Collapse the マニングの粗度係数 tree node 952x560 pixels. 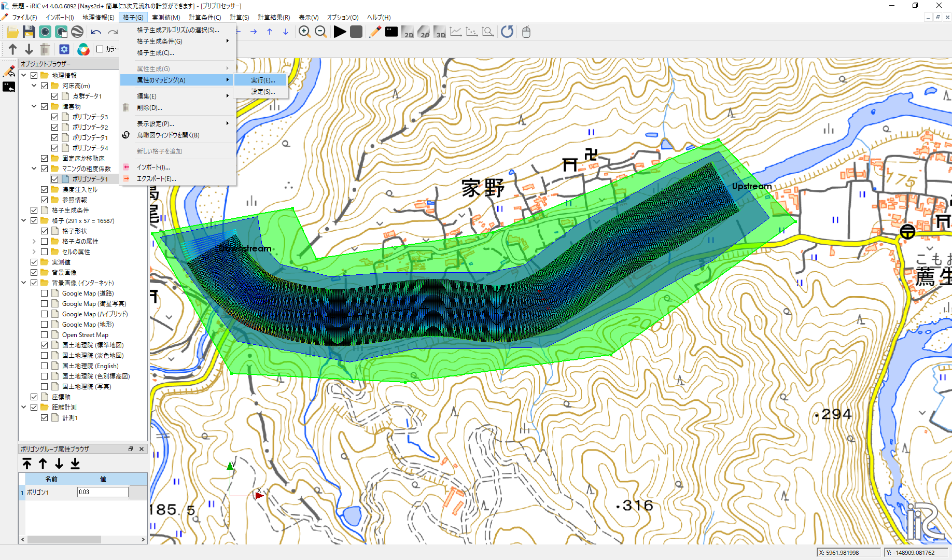[x=34, y=169]
